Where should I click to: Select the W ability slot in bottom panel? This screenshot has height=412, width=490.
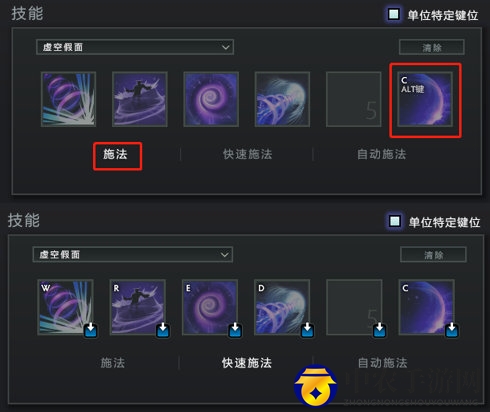coord(65,307)
